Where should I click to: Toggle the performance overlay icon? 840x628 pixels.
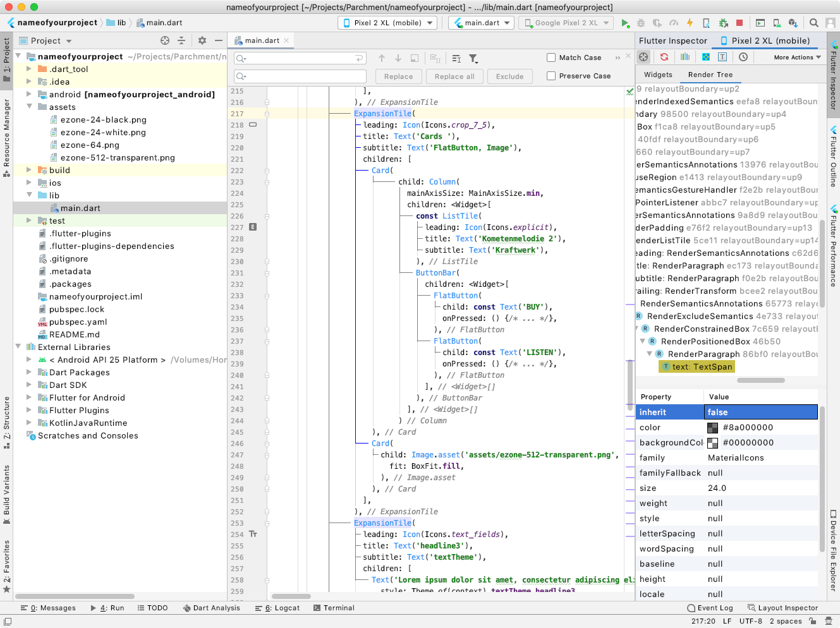[685, 57]
